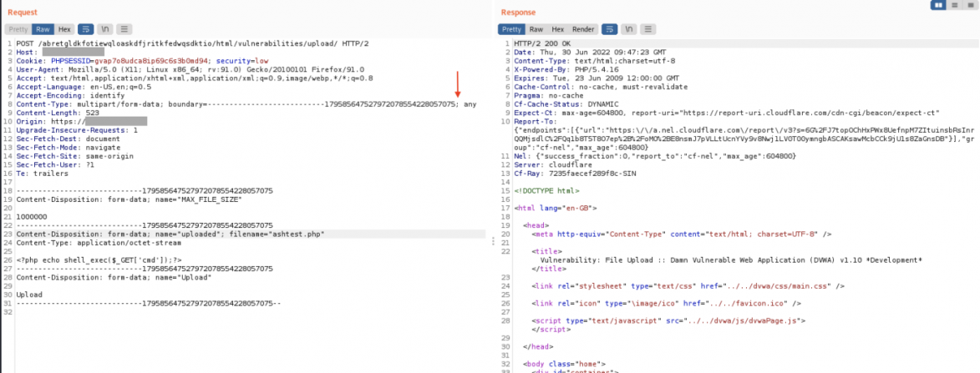Click the POST request line with upload path
The width and height of the screenshot is (980, 373).
[192, 43]
